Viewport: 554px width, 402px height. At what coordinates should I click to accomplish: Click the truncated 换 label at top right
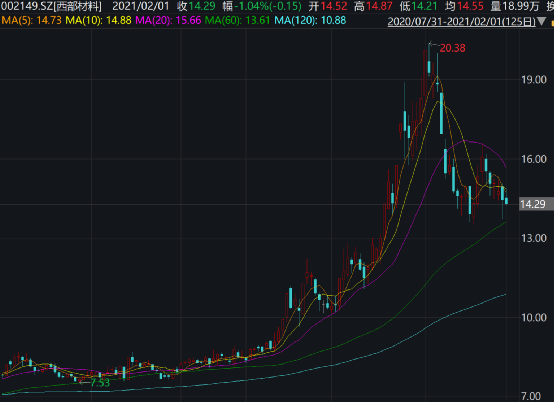click(550, 6)
